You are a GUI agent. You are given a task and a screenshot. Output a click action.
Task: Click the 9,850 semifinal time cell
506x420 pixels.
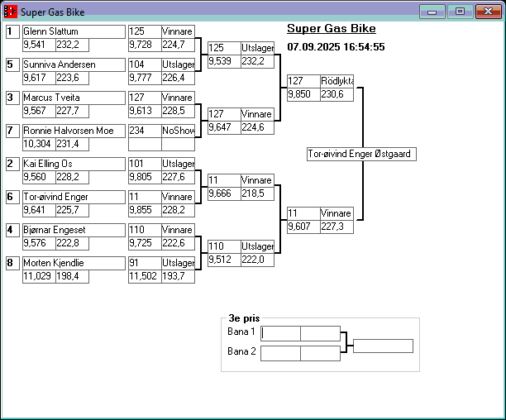tap(303, 94)
